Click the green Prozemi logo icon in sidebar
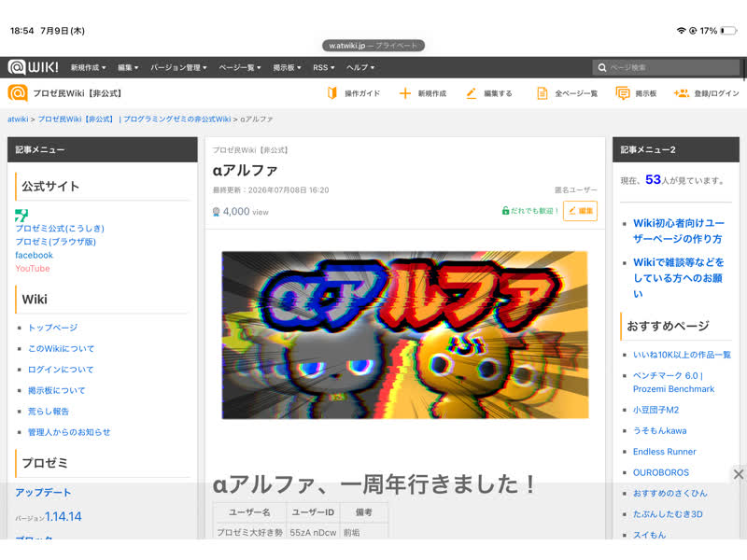Screen dimensions: 747x560 (x=21, y=216)
